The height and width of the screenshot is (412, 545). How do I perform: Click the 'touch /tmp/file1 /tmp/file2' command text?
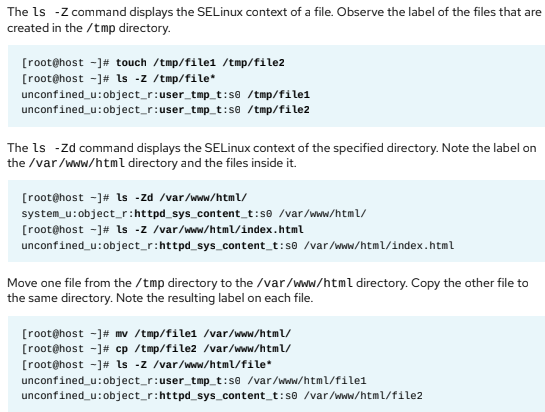click(x=200, y=63)
